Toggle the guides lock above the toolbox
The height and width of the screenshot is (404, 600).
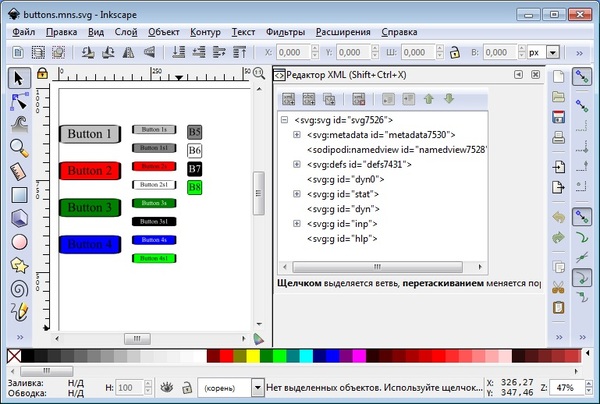click(42, 73)
